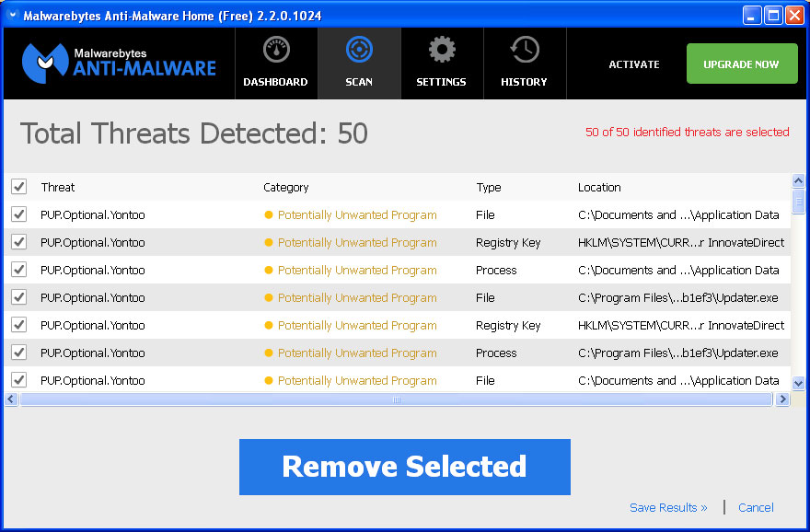Toggle the checkbox on the Updater.exe process row
Screen dimensions: 810x532
point(19,353)
